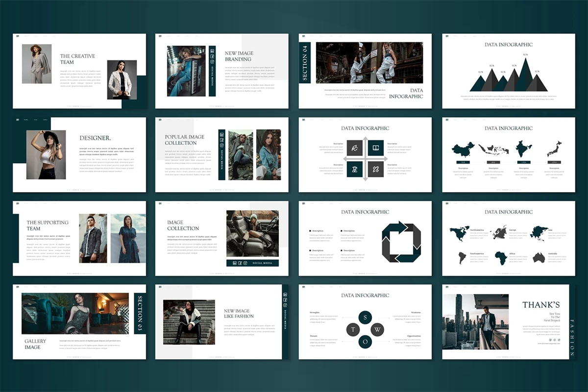
Task: Click Instagram icon on New Image Branding slide
Action: tap(212, 62)
